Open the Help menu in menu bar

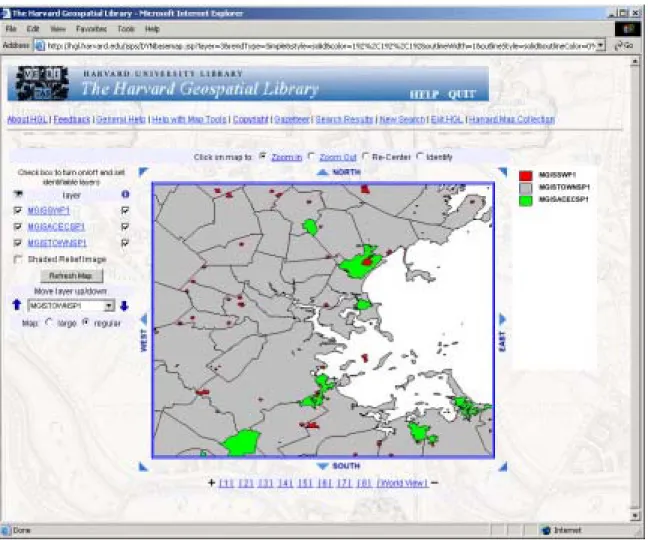152,29
